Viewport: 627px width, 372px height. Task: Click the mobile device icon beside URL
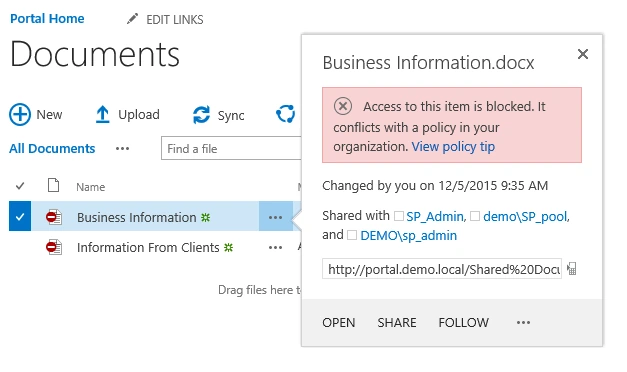572,269
